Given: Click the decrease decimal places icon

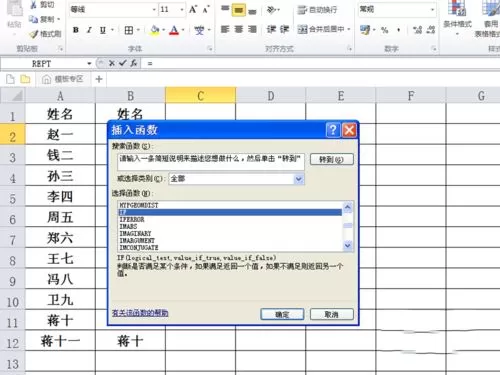Looking at the screenshot, I should point(431,30).
